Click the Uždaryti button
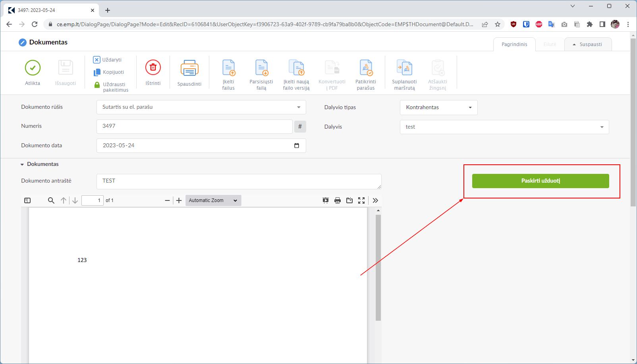Screen dimensions: 637x364 point(108,60)
